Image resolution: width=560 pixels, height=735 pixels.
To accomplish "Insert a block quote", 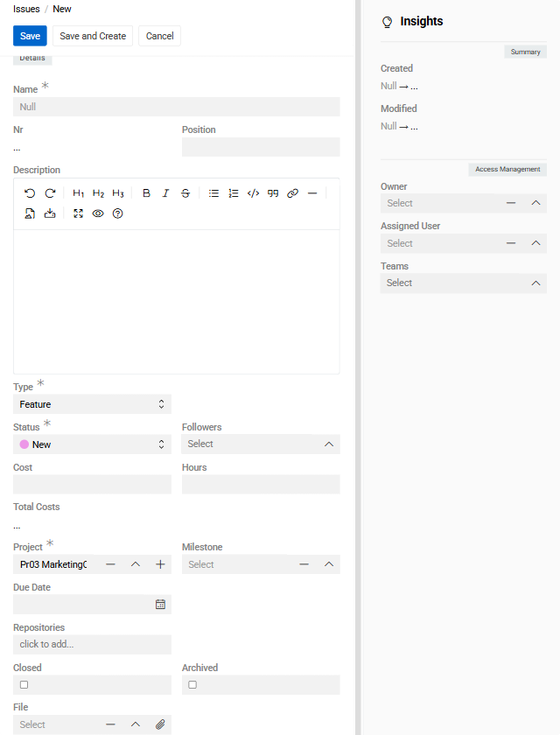I will 273,193.
